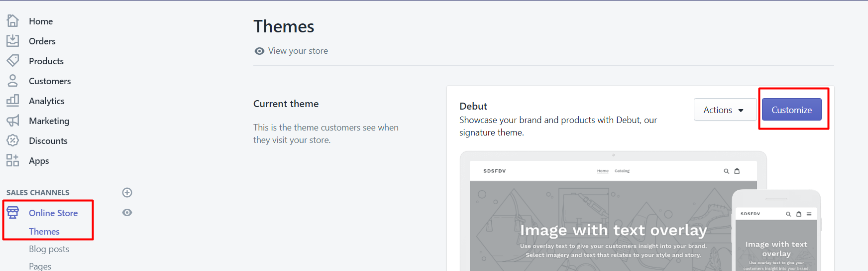Click cart icon in mobile theme preview
The width and height of the screenshot is (868, 271).
[799, 214]
